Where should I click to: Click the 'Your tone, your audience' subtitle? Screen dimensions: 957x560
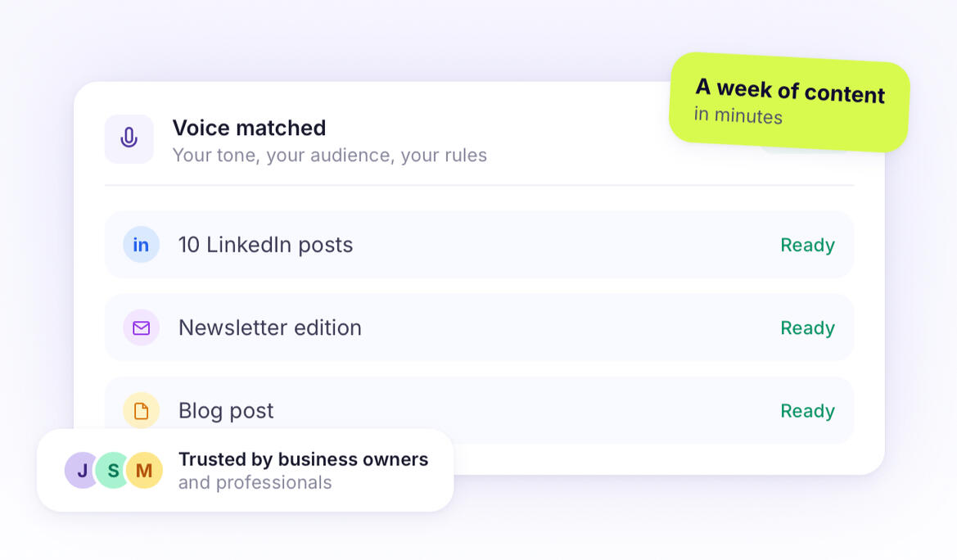329,155
